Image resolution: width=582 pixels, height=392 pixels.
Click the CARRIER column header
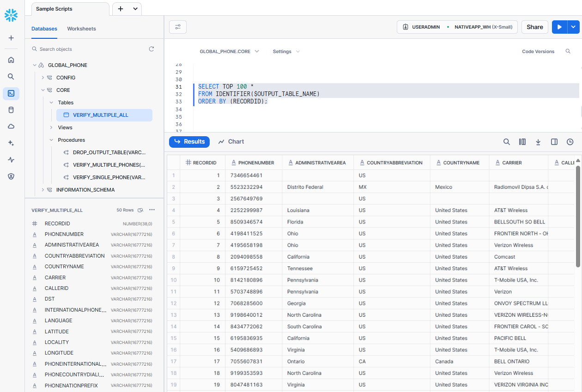519,163
